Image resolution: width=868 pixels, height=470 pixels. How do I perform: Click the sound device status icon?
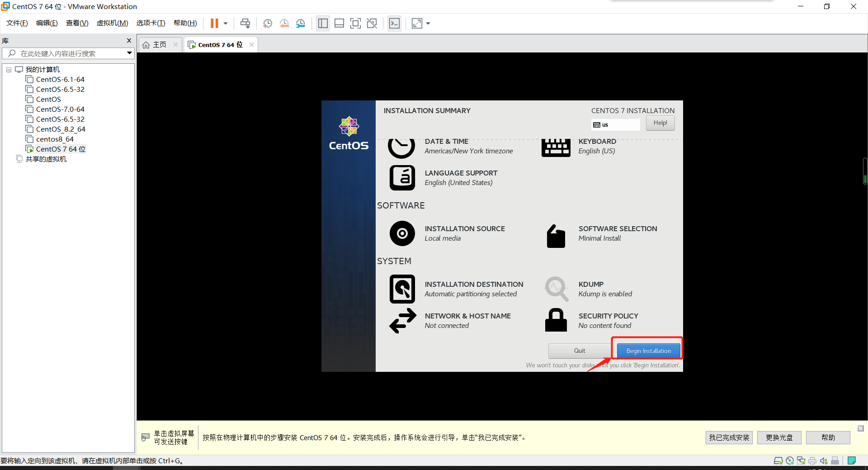click(x=824, y=461)
